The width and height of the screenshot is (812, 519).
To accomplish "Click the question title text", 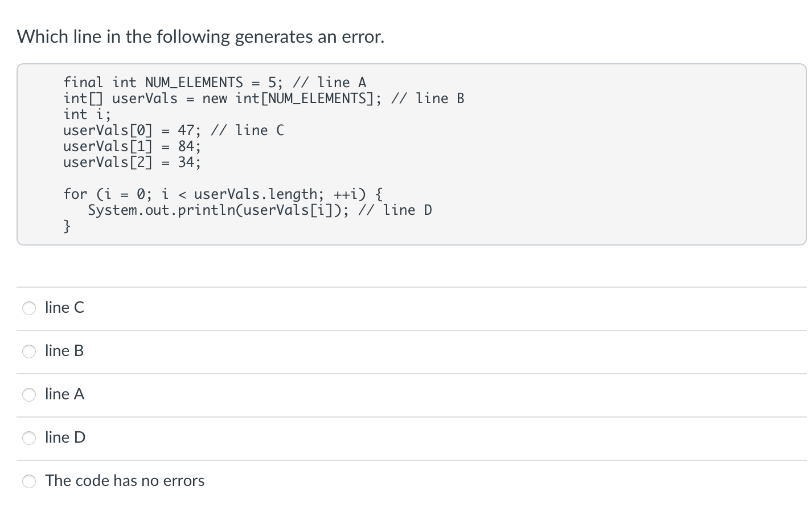I will pyautogui.click(x=200, y=36).
